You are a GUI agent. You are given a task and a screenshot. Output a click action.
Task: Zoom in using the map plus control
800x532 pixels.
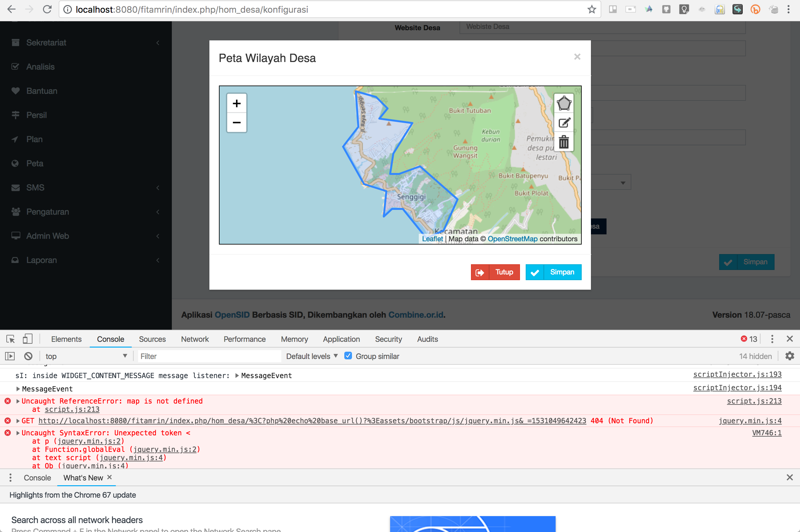[236, 103]
